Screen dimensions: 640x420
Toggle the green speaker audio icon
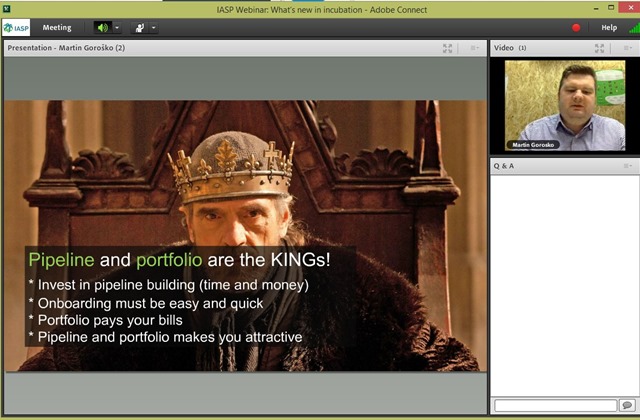point(102,28)
